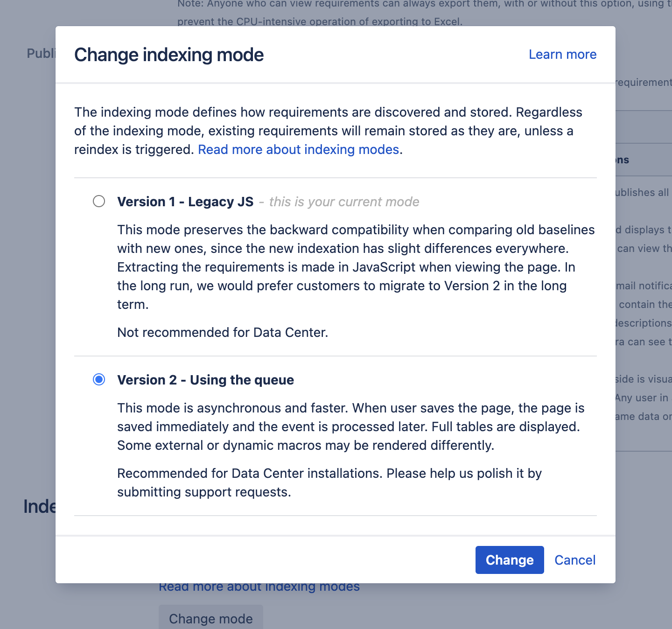Viewport: 672px width, 629px height.
Task: Click the partially hidden 'Publi' heading at left
Action: [x=41, y=54]
